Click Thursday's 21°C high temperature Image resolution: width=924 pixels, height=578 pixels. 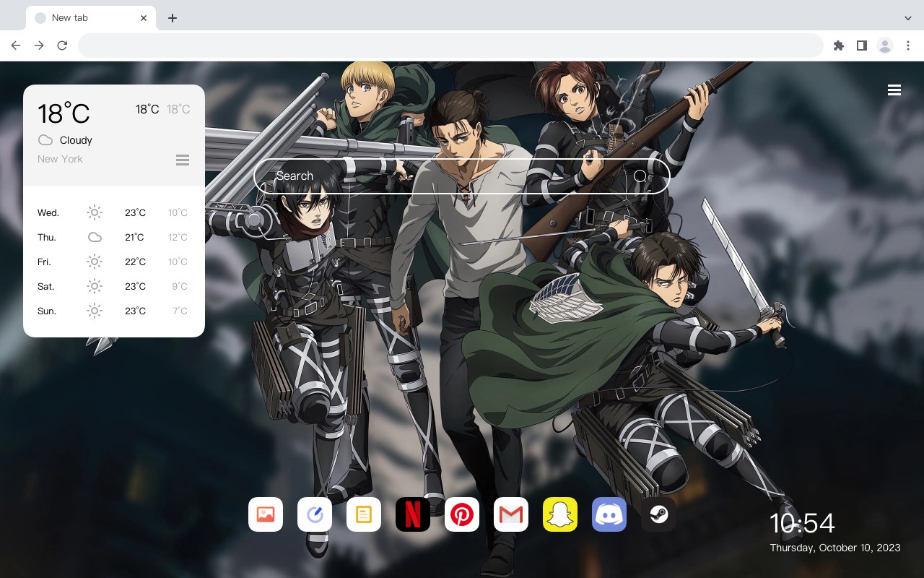click(x=134, y=237)
